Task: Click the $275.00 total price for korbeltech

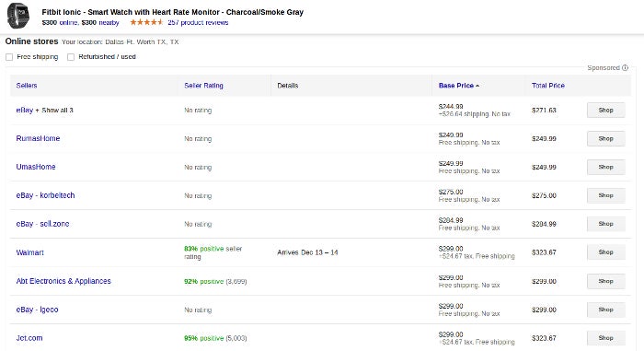Action: [544, 196]
